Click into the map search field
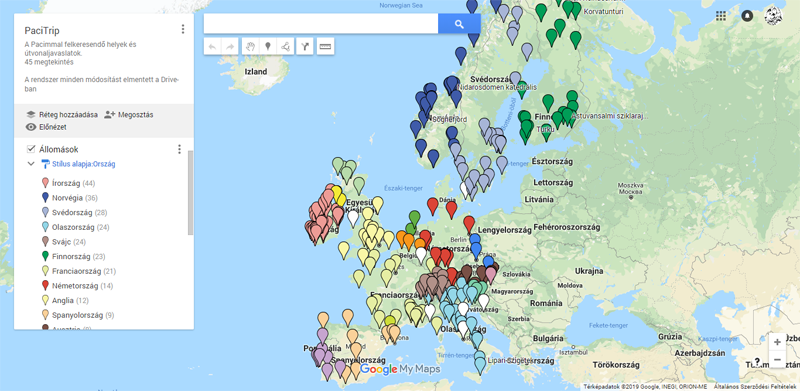800x391 pixels. 320,23
